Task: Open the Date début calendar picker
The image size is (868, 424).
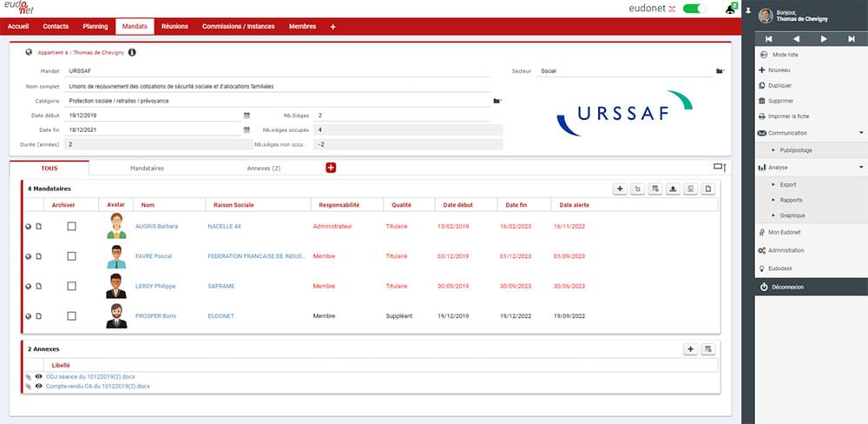Action: click(x=247, y=116)
